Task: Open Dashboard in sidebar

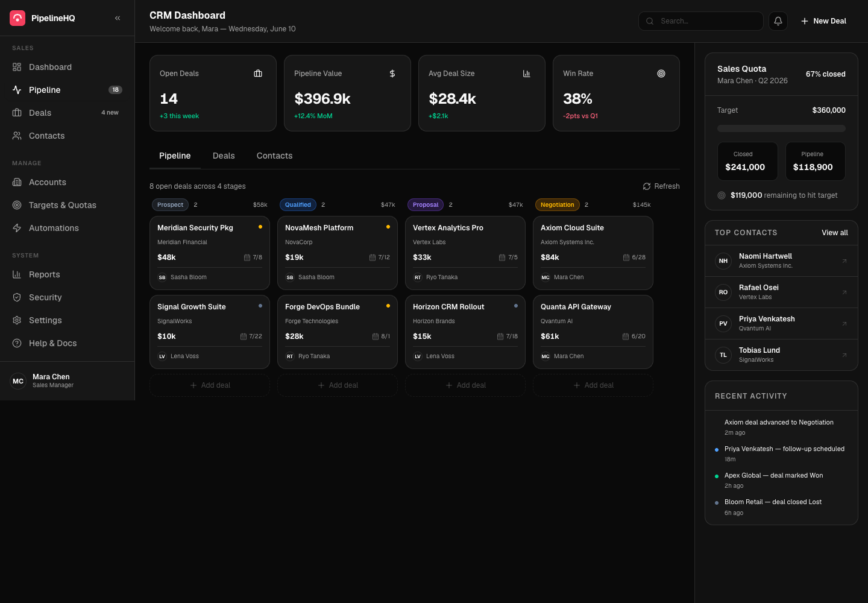Action: pos(67,67)
